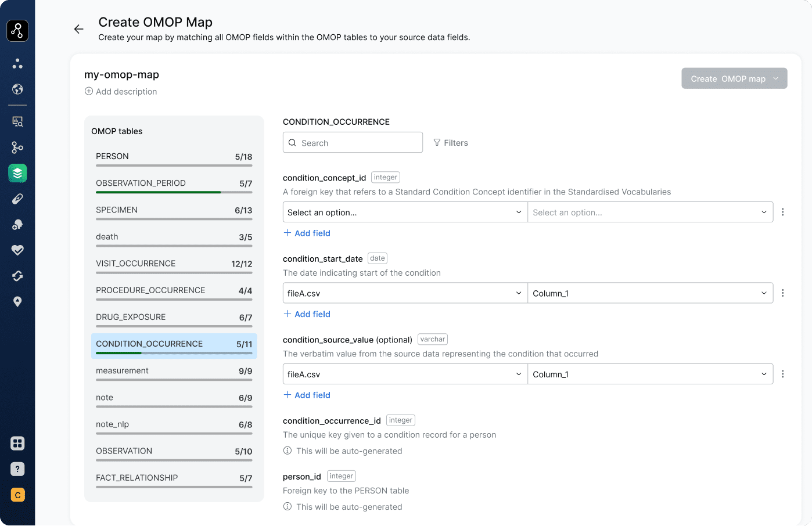Open the three-dots cluster sidebar icon
The width and height of the screenshot is (812, 526).
click(17, 63)
